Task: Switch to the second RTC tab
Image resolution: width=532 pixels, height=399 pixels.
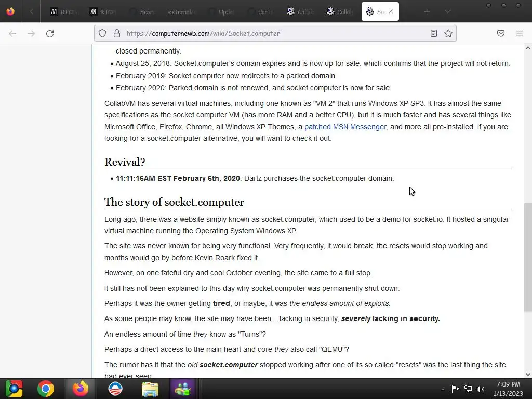Action: click(x=102, y=11)
